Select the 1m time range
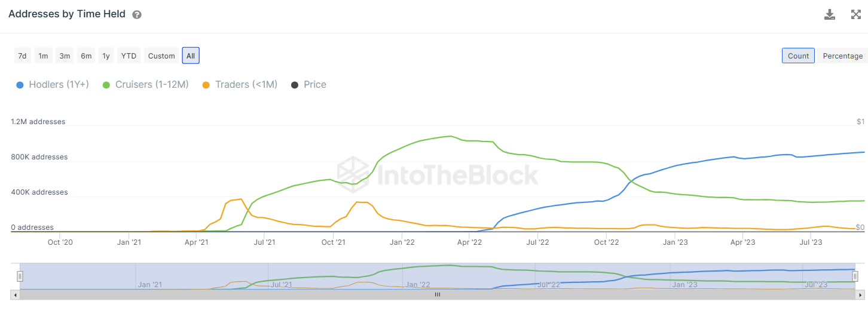 [x=43, y=56]
